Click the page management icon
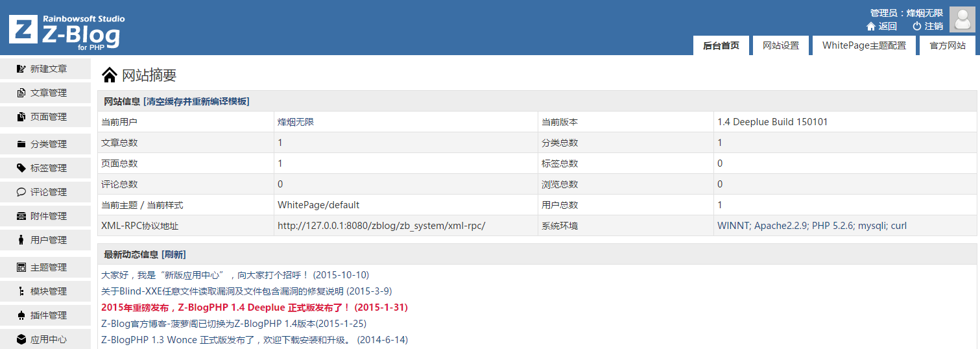The width and height of the screenshot is (980, 349). pyautogui.click(x=21, y=117)
